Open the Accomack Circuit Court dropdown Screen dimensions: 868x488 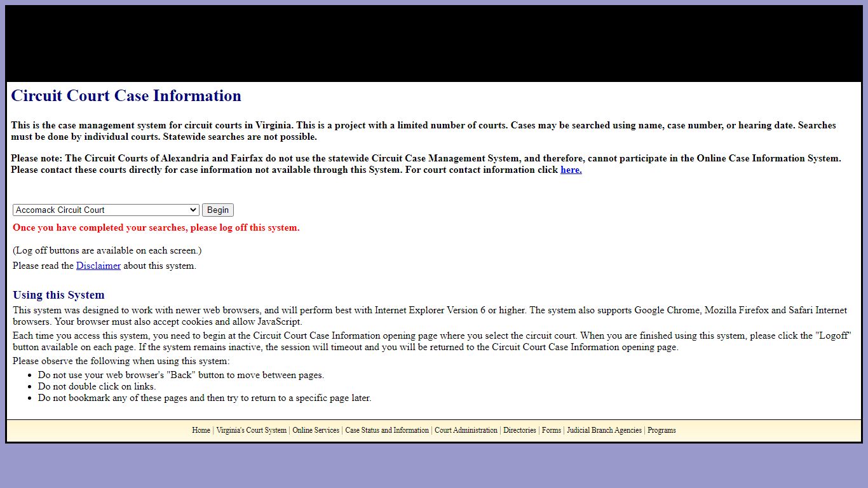[106, 210]
